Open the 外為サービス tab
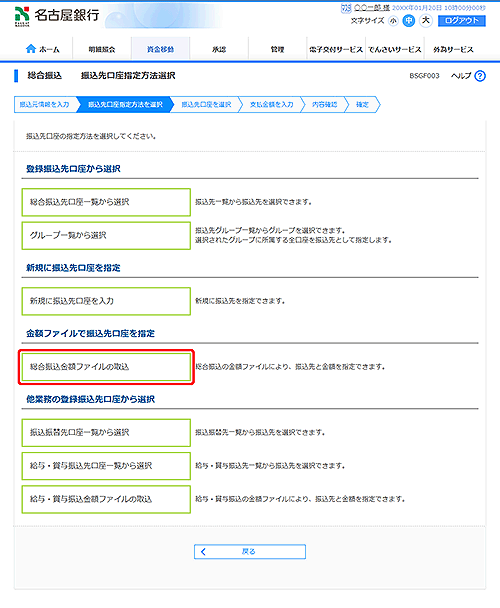 pyautogui.click(x=453, y=49)
